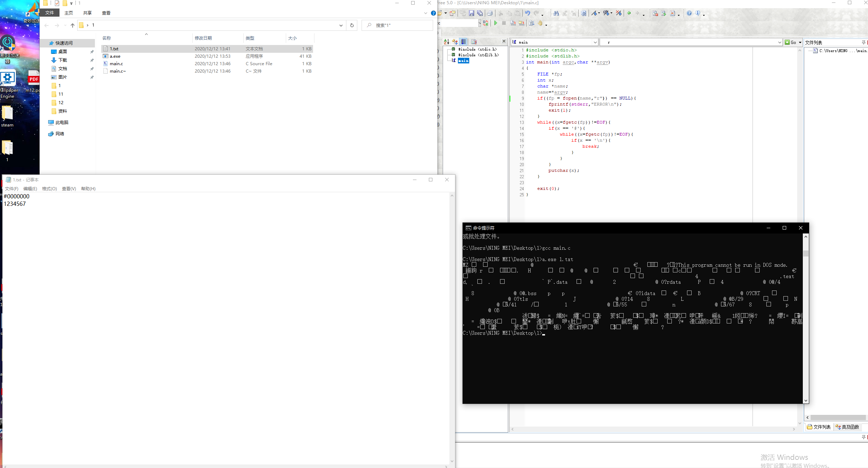Select the main.c file in Explorer

click(x=116, y=64)
